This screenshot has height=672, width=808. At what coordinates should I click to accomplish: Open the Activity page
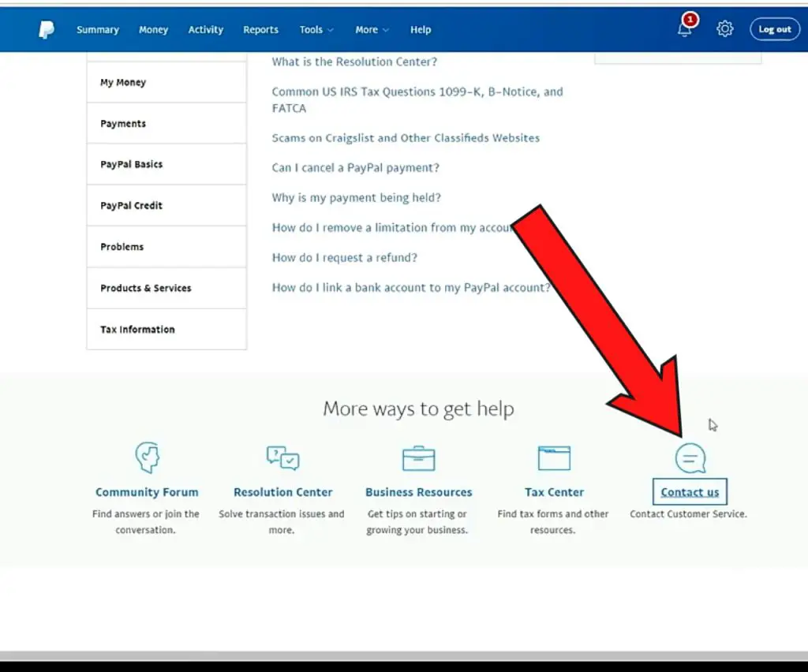click(206, 30)
